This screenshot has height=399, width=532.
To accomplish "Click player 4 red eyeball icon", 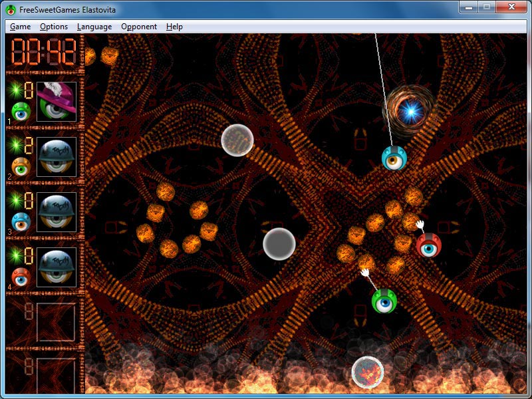I will [21, 277].
